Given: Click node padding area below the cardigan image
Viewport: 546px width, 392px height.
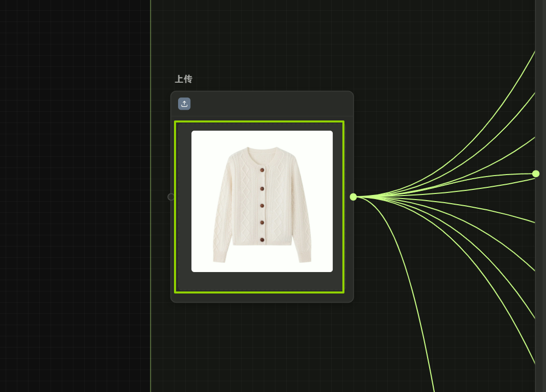Looking at the screenshot, I should [262, 282].
